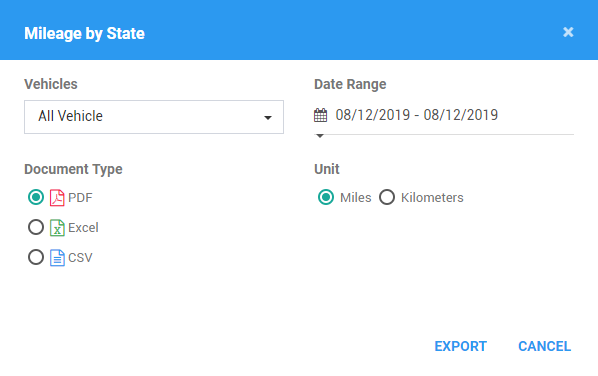Click the EXPORT button
The image size is (598, 376).
click(x=460, y=346)
